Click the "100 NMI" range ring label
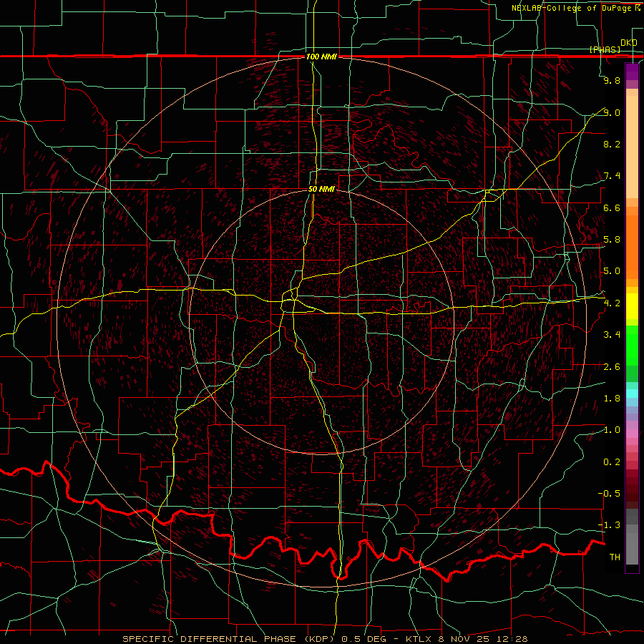644x644 pixels. (x=321, y=57)
